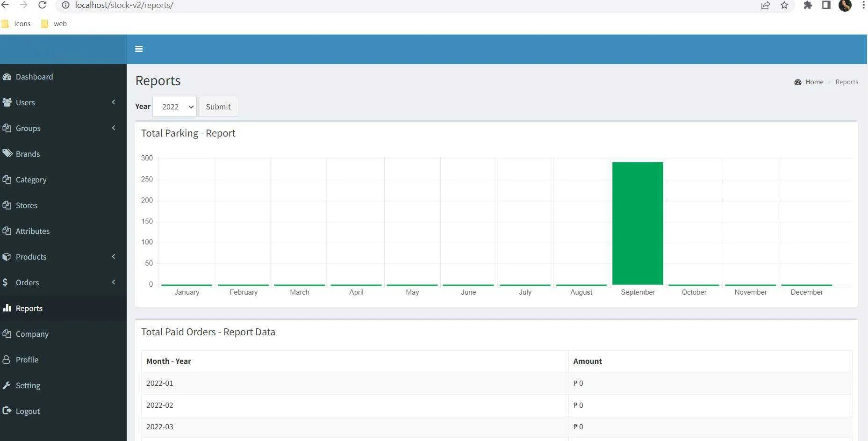The height and width of the screenshot is (441, 868).
Task: Click the Company sidebar icon
Action: [7, 334]
